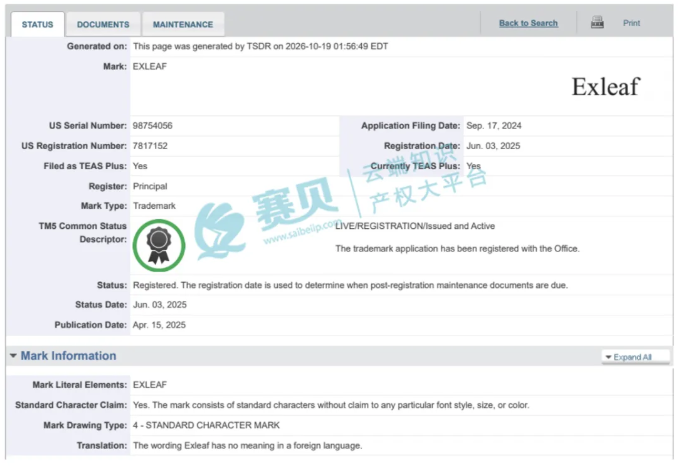The image size is (681, 473).
Task: Click the Exleaf mark drawing image
Action: point(605,87)
